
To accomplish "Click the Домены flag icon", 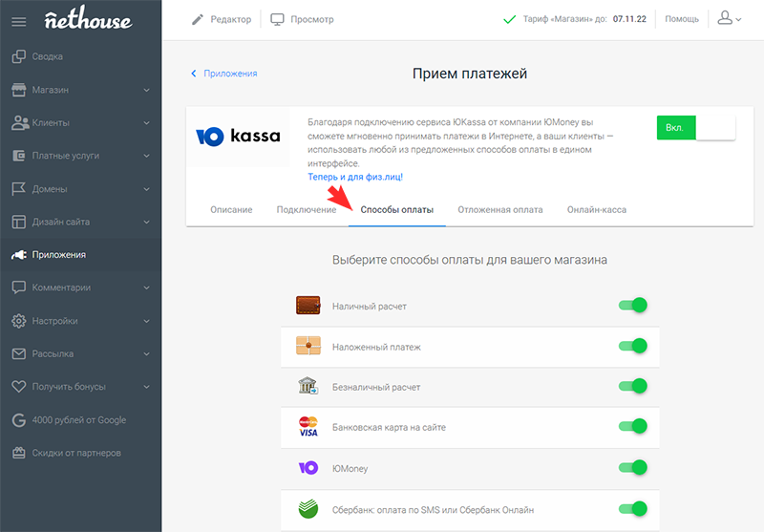I will pyautogui.click(x=18, y=189).
